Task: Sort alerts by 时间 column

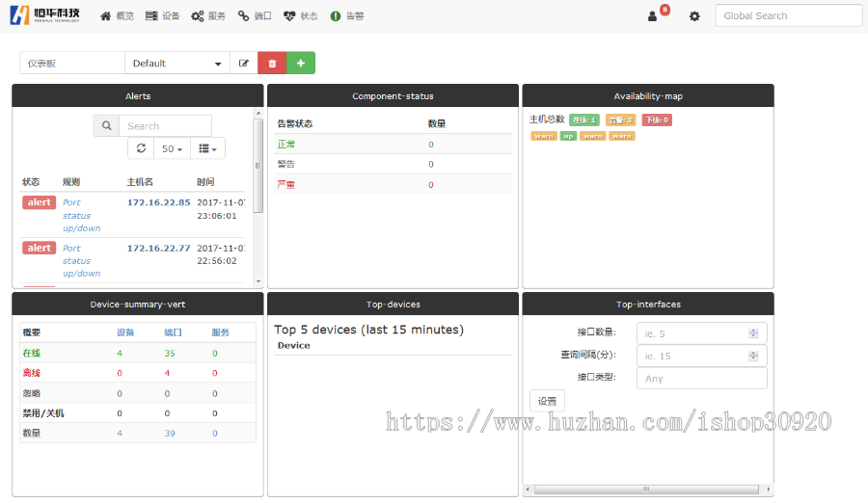Action: [205, 181]
